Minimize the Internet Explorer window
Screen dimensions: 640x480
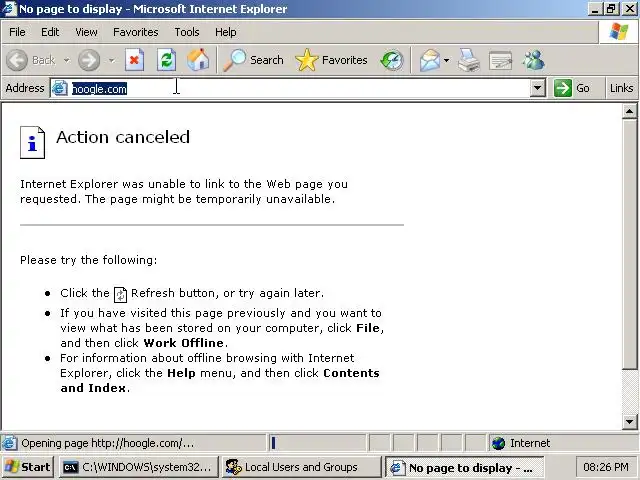pyautogui.click(x=595, y=9)
